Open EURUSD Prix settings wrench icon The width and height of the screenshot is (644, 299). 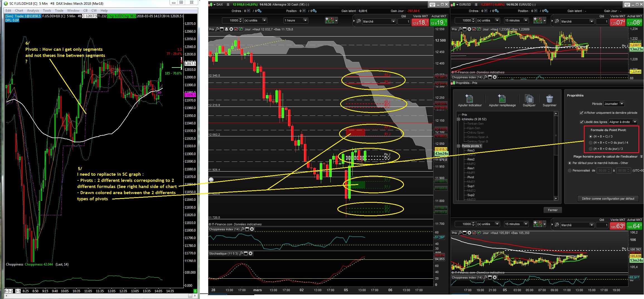(460, 29)
